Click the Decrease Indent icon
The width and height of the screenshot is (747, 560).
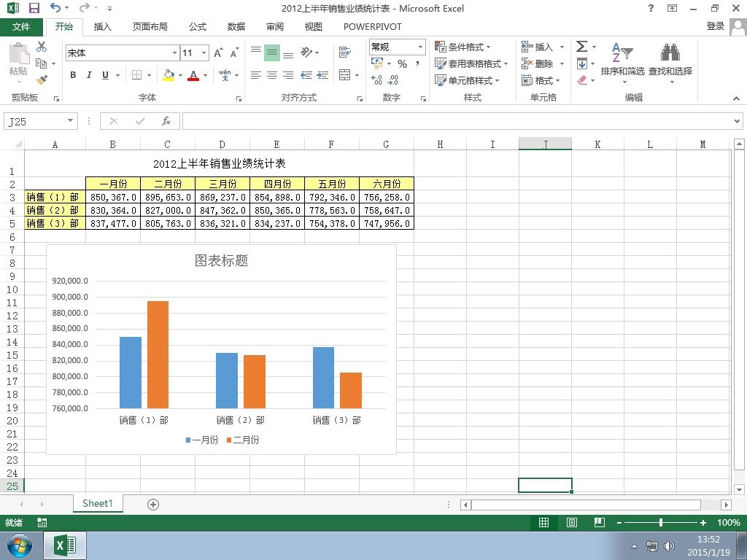306,75
